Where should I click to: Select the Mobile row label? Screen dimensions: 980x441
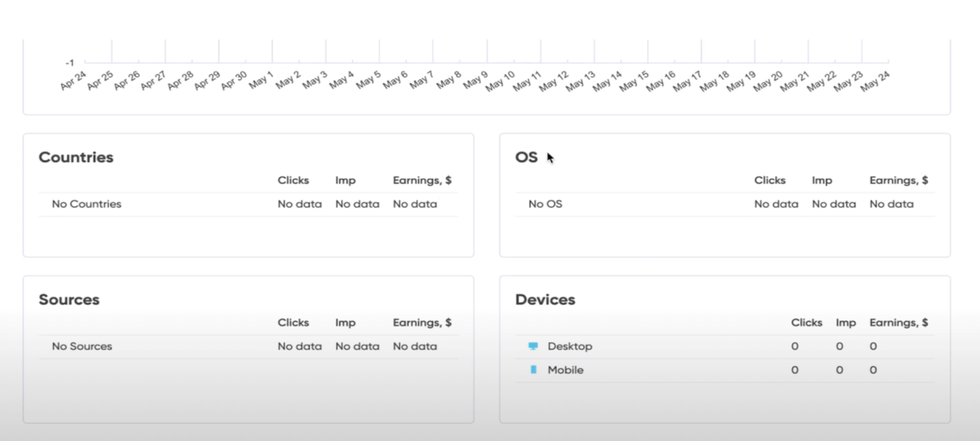click(x=565, y=370)
